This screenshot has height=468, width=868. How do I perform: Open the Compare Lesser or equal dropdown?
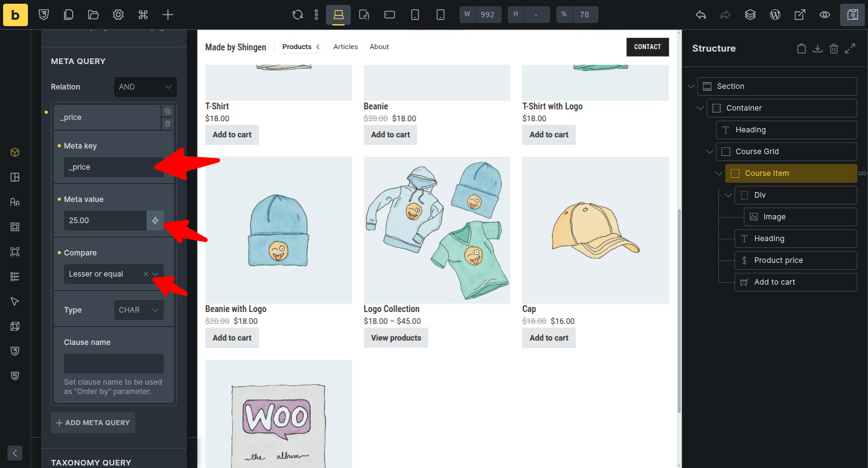coord(114,274)
